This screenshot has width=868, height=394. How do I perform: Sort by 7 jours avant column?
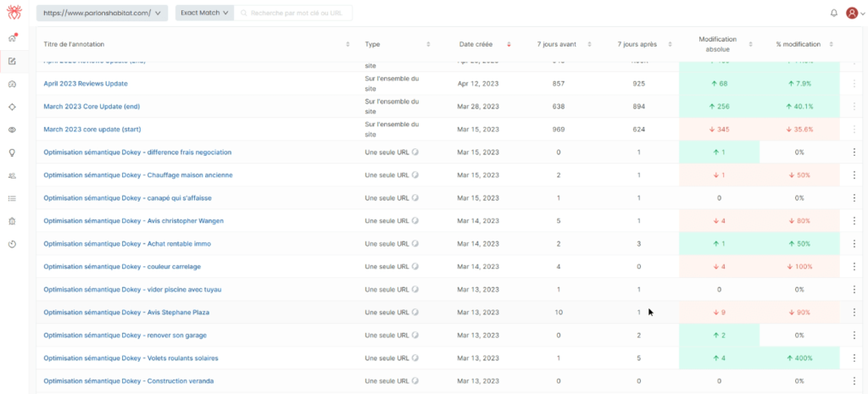click(x=590, y=44)
